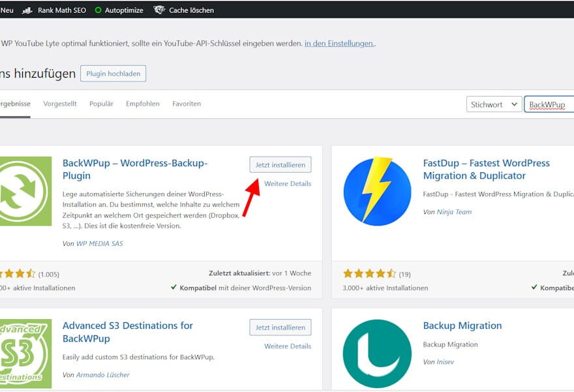This screenshot has height=392, width=574.
Task: Visit author link Ninja Team
Action: pos(454,211)
